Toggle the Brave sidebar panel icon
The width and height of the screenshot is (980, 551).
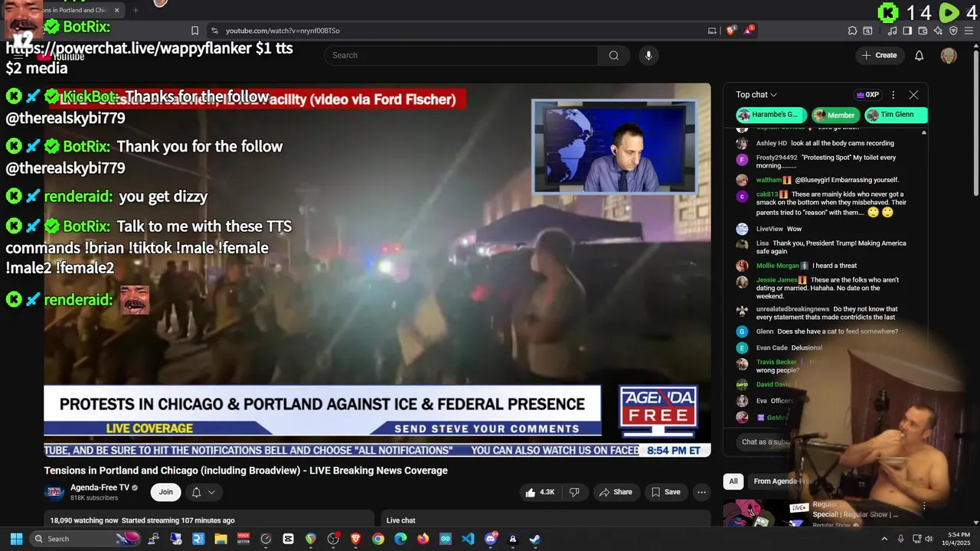(907, 31)
